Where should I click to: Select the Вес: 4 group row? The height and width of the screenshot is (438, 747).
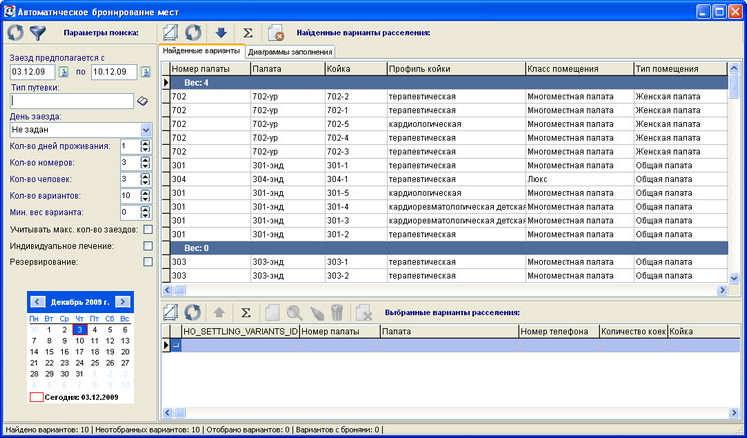coord(449,82)
